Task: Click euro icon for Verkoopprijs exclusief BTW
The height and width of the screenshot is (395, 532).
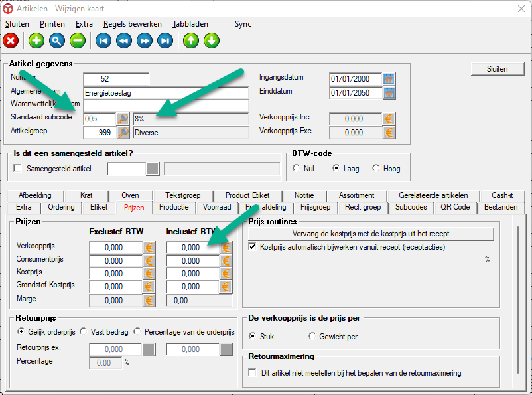Action: tap(149, 248)
